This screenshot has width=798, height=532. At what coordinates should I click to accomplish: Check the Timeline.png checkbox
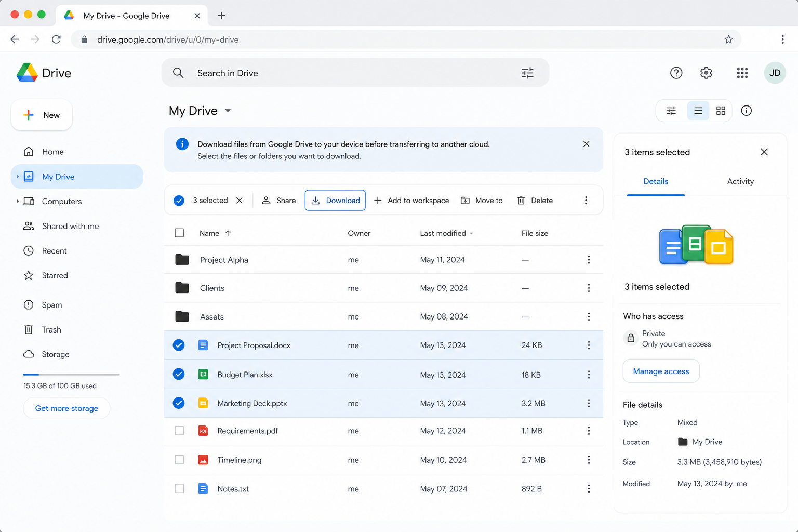point(179,460)
